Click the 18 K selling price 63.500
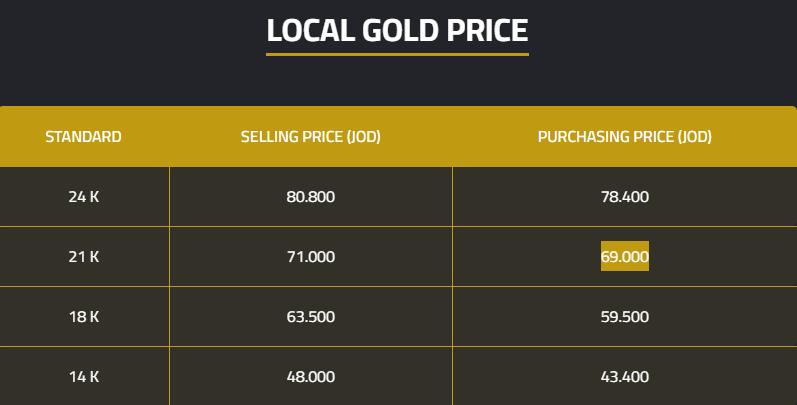The width and height of the screenshot is (797, 405). coord(310,317)
